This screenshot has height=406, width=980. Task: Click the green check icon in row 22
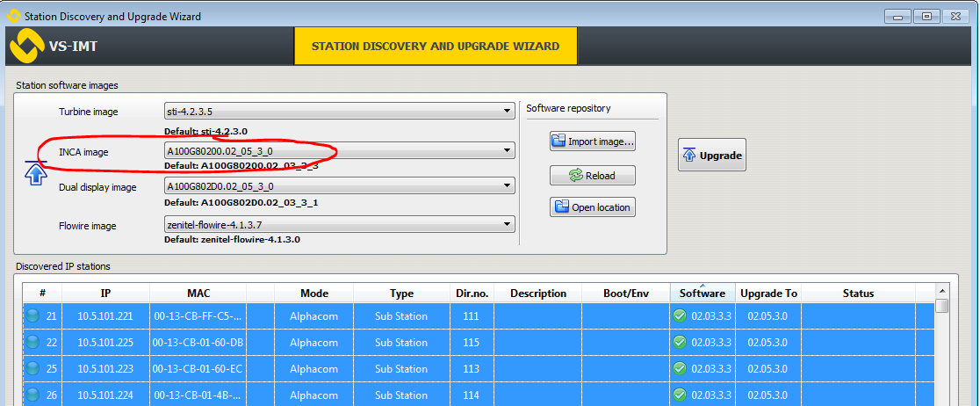679,343
